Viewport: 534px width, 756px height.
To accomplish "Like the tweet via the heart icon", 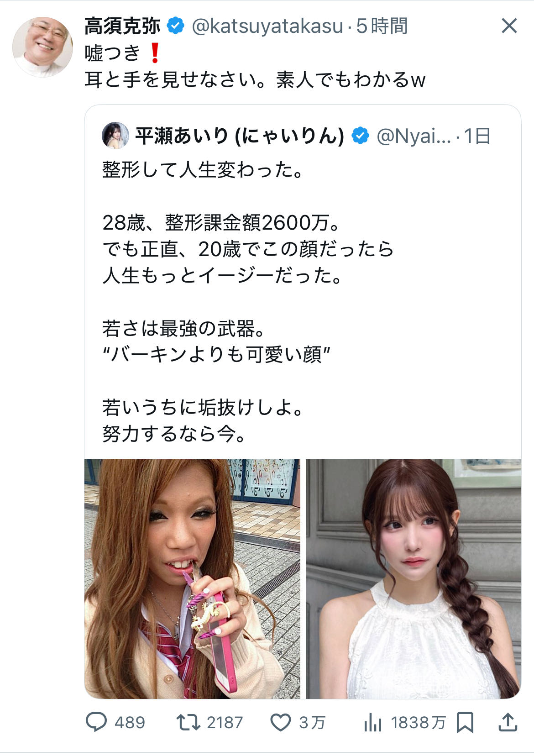I will (280, 722).
